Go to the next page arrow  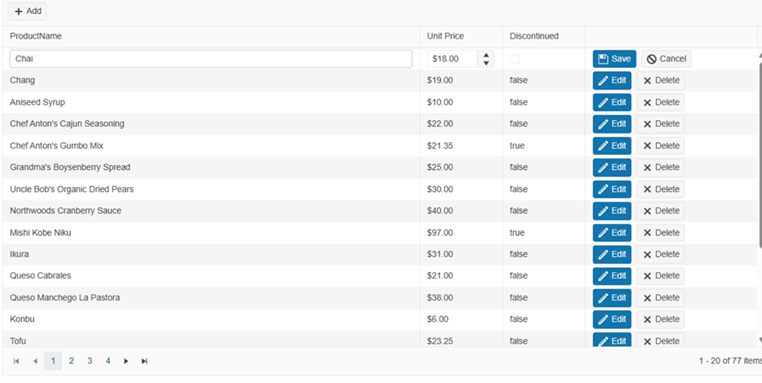(126, 361)
